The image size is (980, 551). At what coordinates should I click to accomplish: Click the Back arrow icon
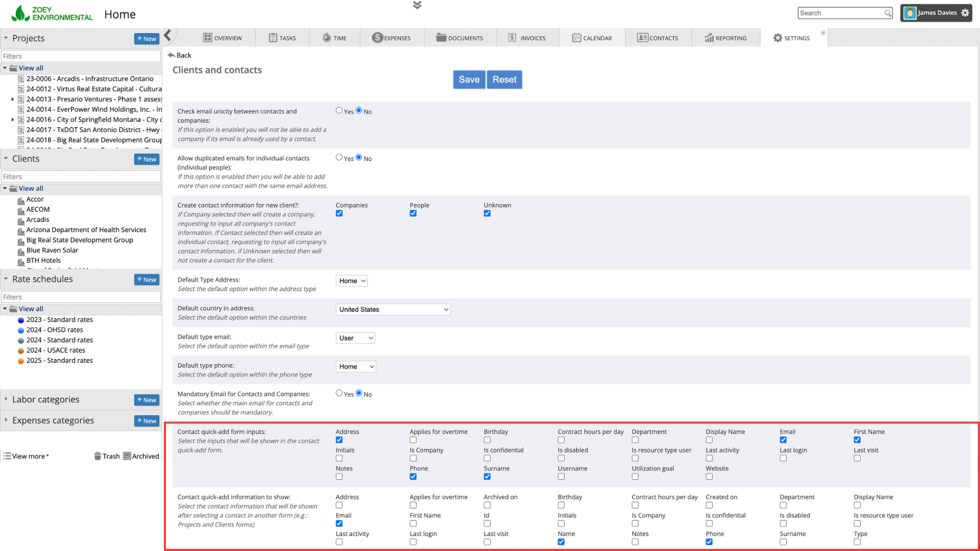click(171, 55)
